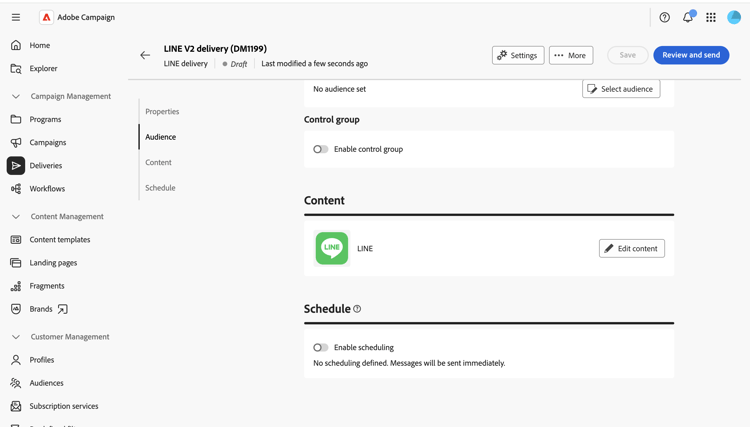750x427 pixels.
Task: Click the 'No audience set' text
Action: [x=340, y=89]
